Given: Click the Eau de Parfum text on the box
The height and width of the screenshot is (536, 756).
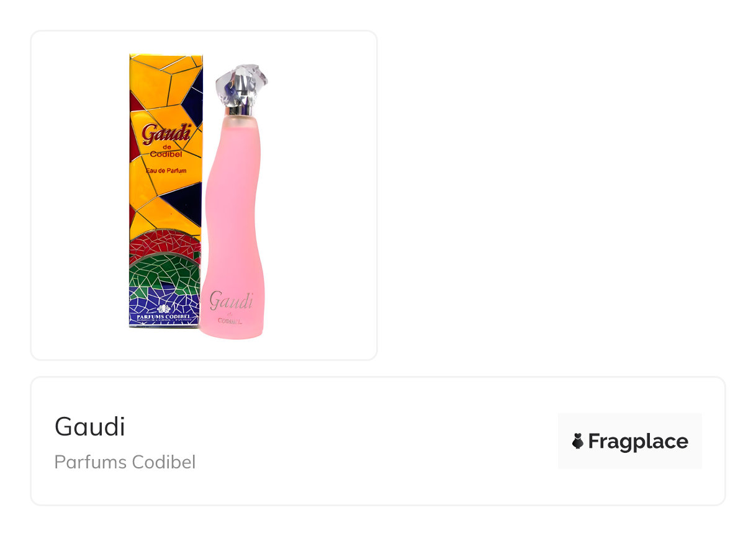Looking at the screenshot, I should pyautogui.click(x=166, y=170).
